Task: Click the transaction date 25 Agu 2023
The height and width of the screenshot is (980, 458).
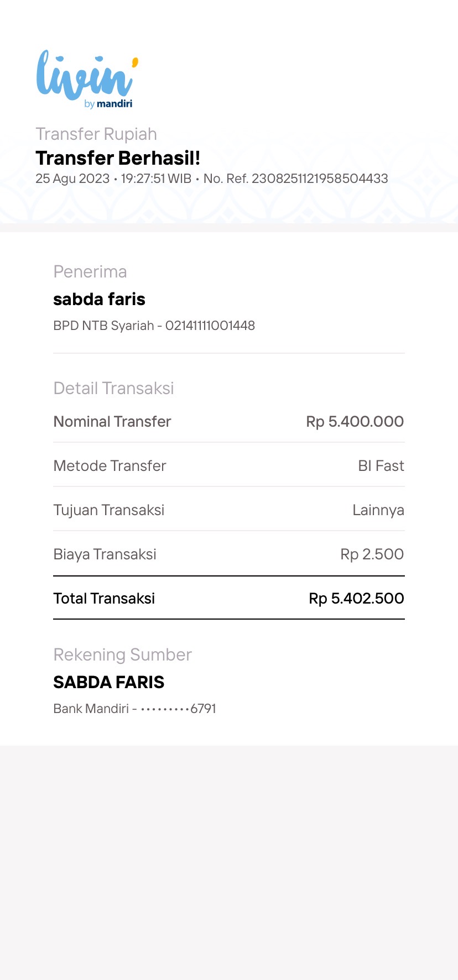Action: (72, 179)
